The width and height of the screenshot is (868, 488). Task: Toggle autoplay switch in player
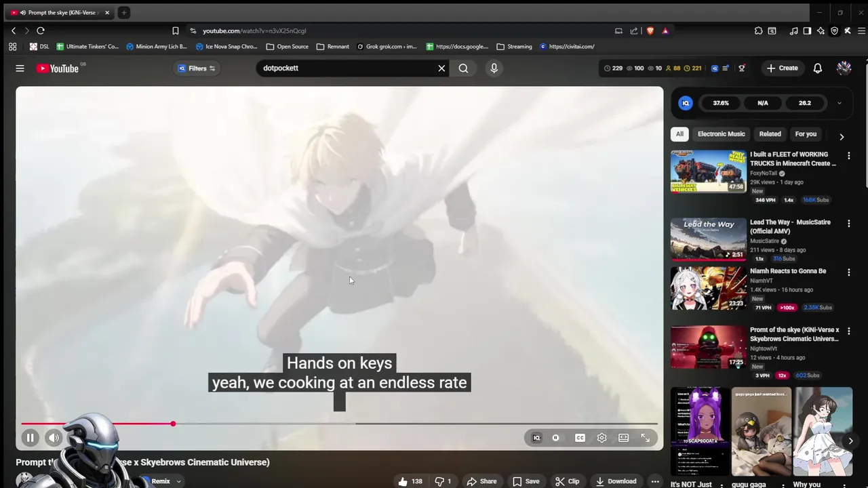[556, 438]
